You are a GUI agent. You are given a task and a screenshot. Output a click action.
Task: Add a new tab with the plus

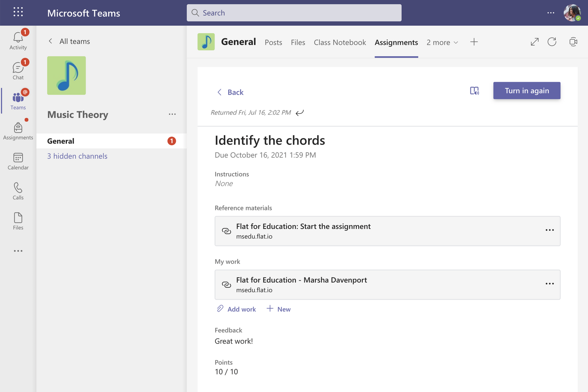(x=474, y=42)
